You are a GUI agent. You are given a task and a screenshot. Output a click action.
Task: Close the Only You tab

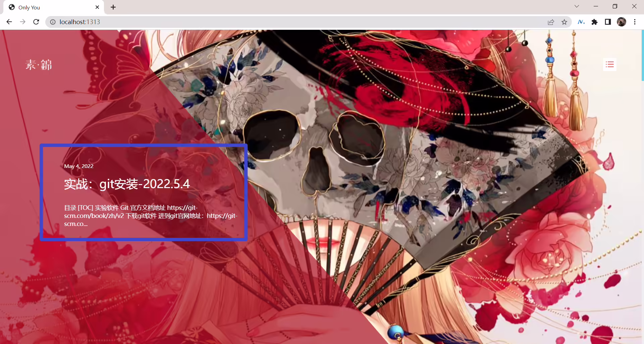[97, 7]
